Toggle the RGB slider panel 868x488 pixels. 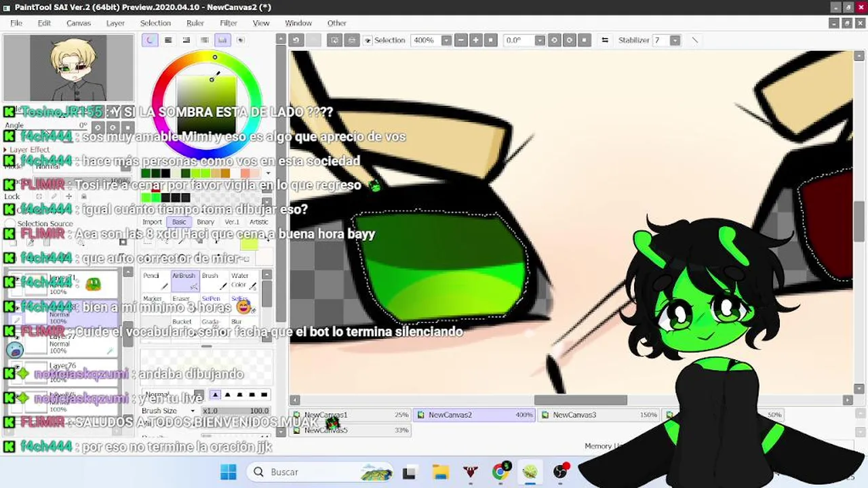click(168, 40)
